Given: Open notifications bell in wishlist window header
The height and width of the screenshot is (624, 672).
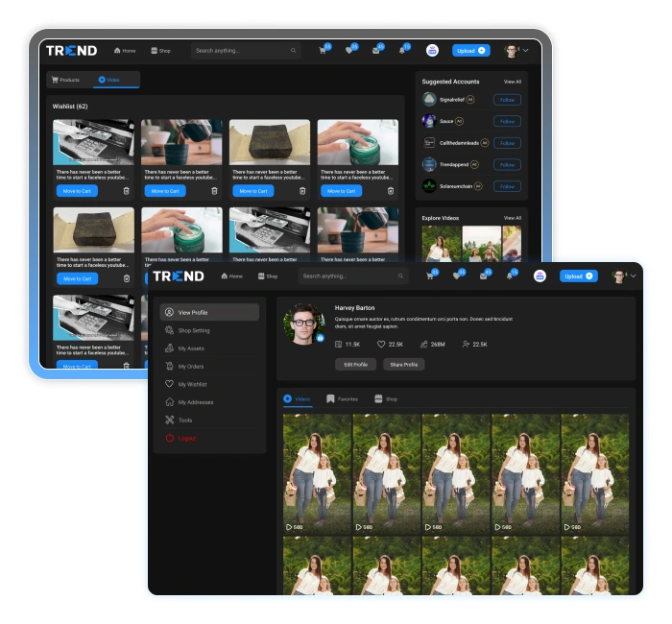Looking at the screenshot, I should 402,51.
